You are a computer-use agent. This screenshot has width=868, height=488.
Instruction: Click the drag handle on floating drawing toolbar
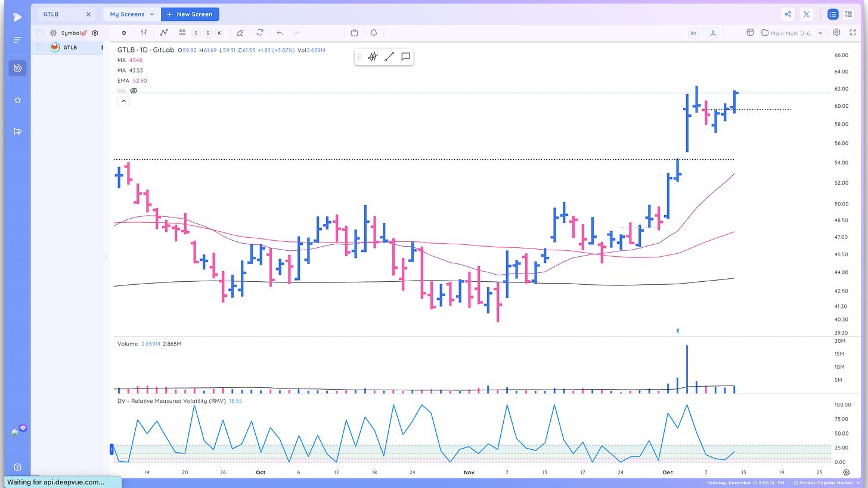[x=359, y=57]
